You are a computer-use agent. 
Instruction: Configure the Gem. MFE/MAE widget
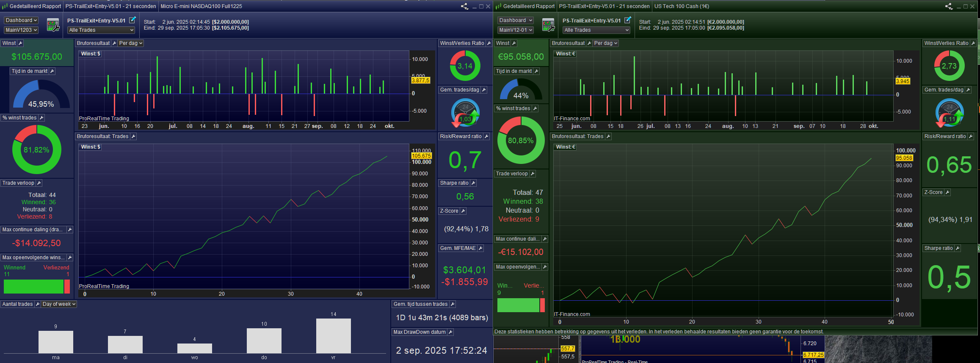[x=480, y=248]
